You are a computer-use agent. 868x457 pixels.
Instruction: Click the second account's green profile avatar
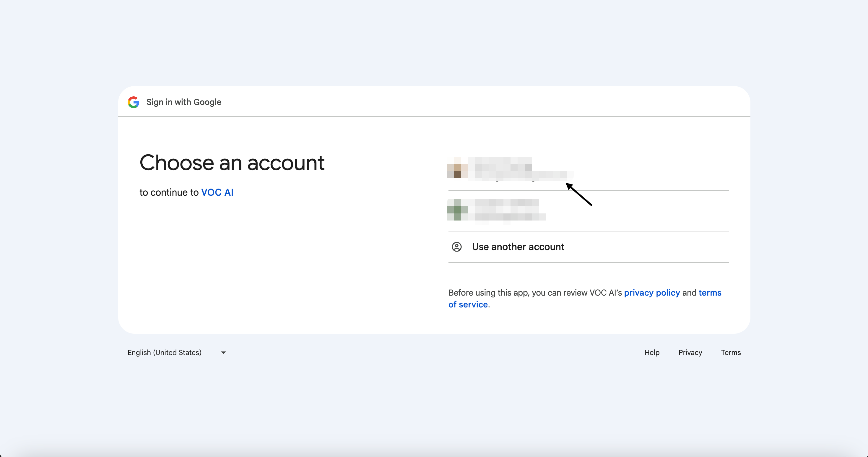click(457, 210)
